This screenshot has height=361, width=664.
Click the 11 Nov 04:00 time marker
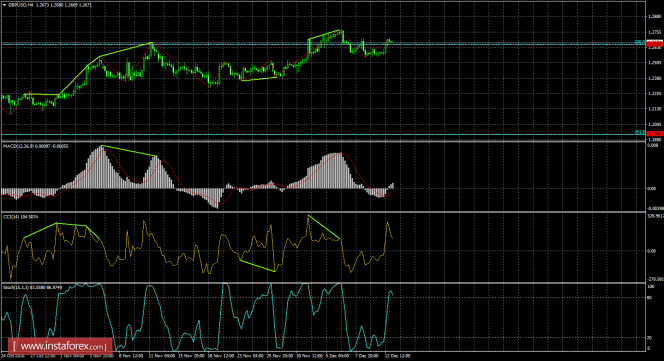coord(162,356)
